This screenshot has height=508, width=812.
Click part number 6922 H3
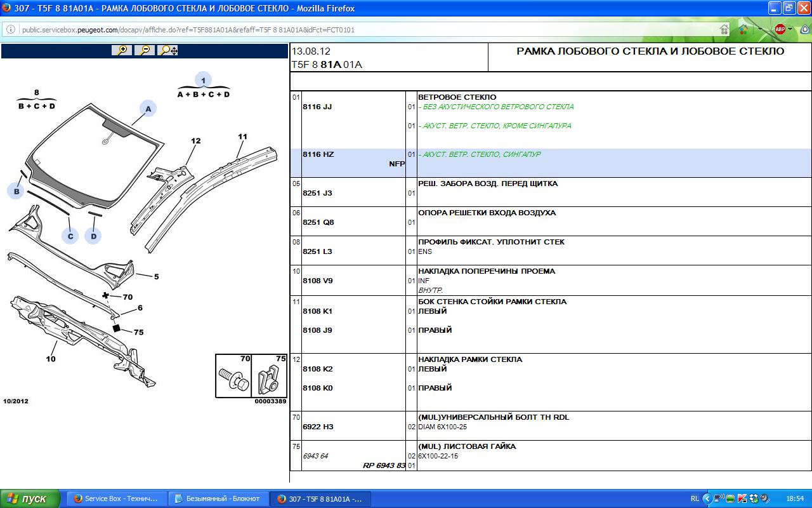tap(318, 427)
